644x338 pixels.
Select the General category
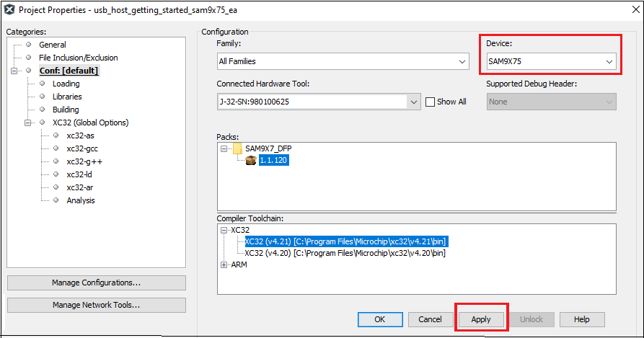tap(52, 45)
